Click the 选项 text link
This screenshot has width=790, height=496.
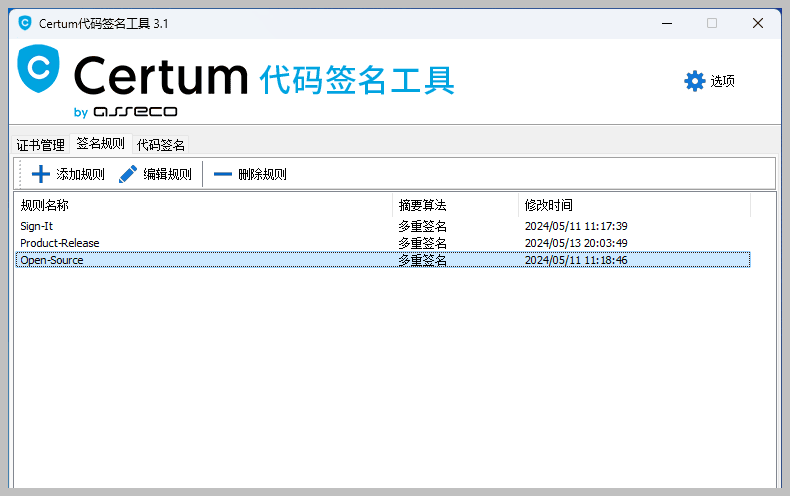[x=722, y=81]
